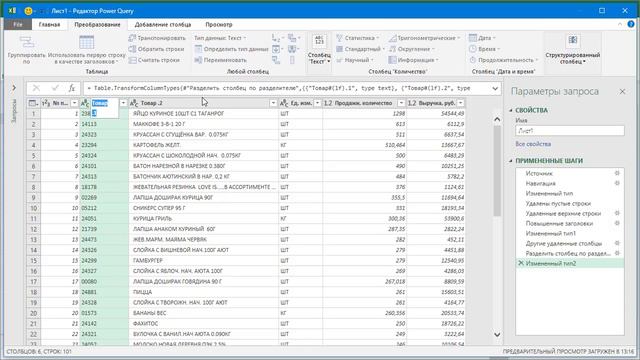Screen dimensions: 640x360
Task: Click Detect Data Type (Определить тип данных)
Action: pyautogui.click(x=231, y=49)
